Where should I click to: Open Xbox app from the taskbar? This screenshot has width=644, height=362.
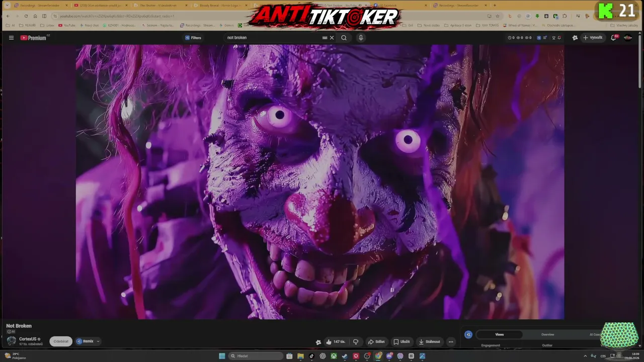point(334,356)
